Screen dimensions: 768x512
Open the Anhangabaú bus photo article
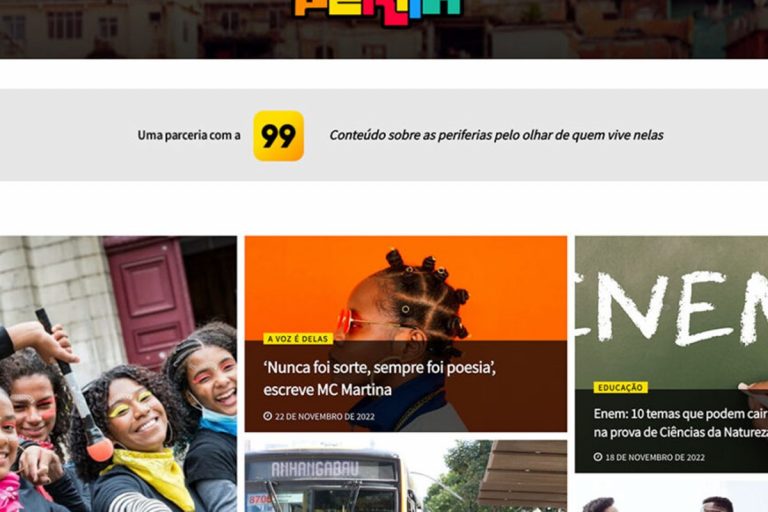[x=406, y=476]
